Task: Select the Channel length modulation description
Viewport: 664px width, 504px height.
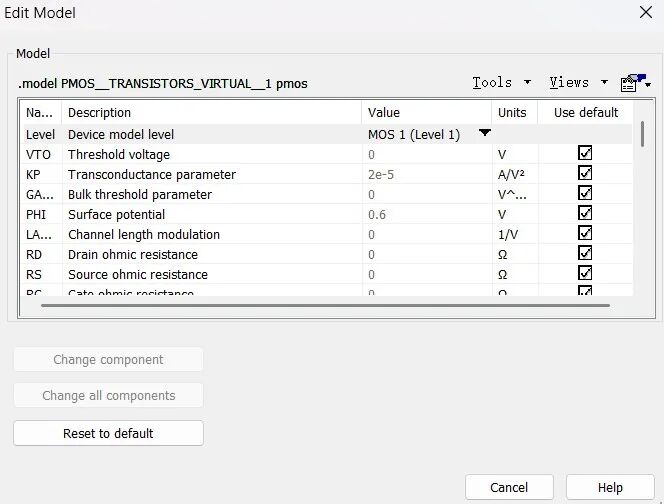Action: [144, 235]
